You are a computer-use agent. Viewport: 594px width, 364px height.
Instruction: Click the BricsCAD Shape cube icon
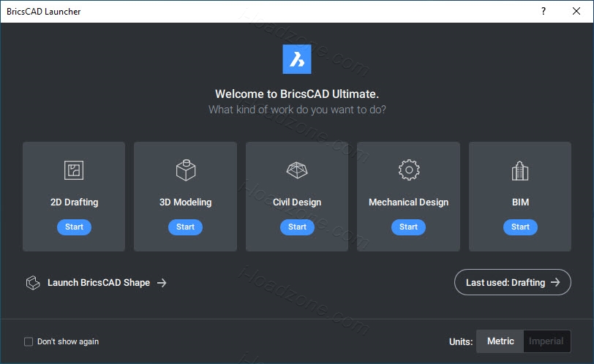click(x=33, y=283)
